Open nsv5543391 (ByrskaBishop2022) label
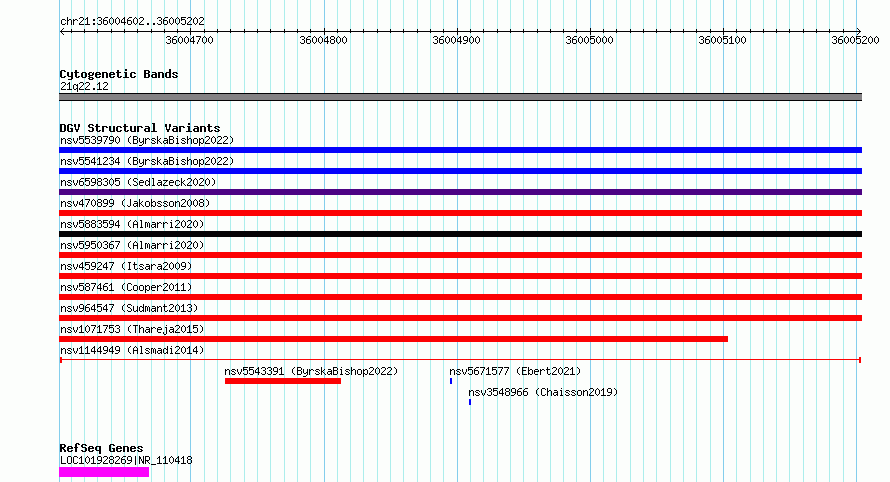 click(311, 371)
